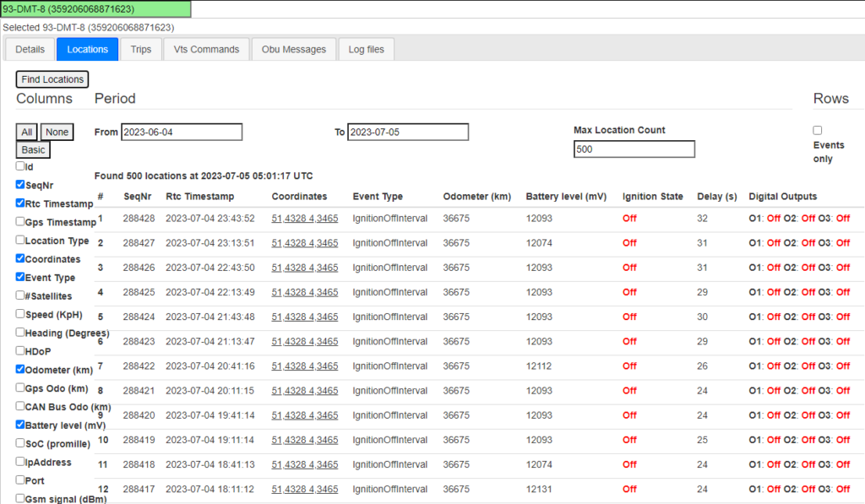Enable the Gps Timestamp column checkbox
865x504 pixels.
[x=20, y=221]
